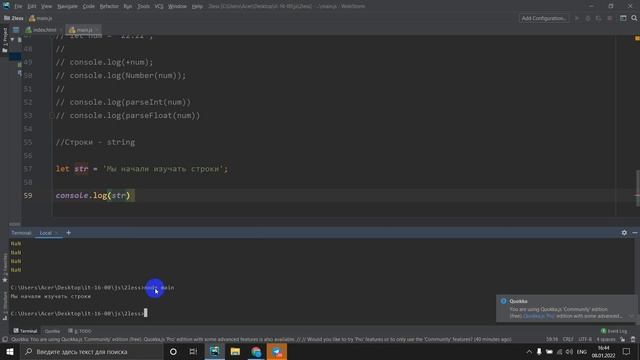Expand the Quokka notification chevron

[631, 316]
